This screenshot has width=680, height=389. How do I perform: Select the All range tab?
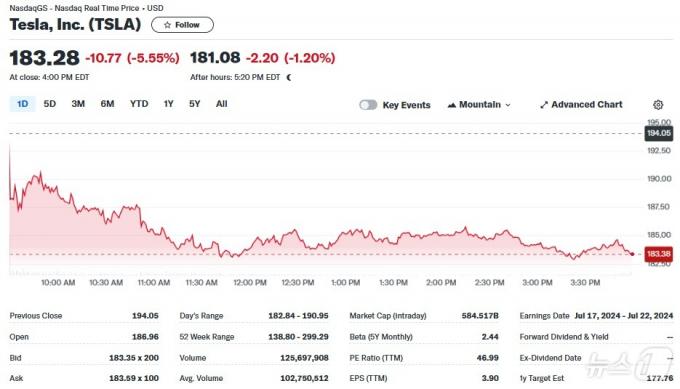[222, 104]
